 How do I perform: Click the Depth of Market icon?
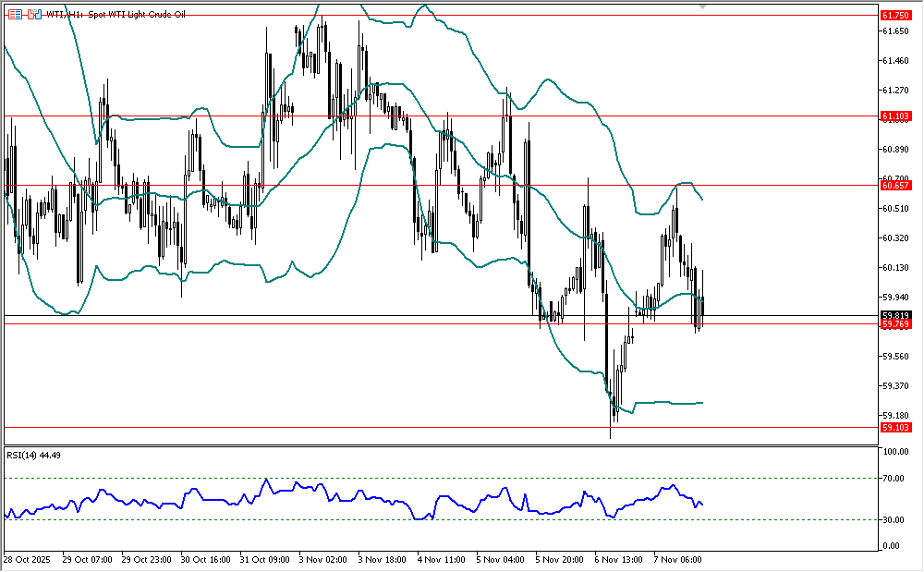14,15
